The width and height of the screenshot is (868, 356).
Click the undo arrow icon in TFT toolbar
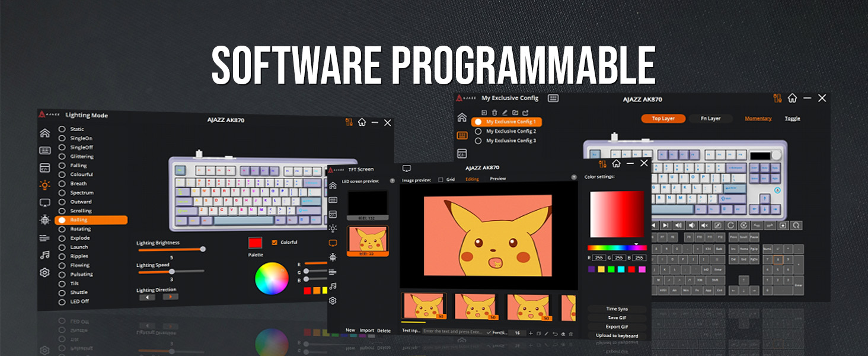click(x=555, y=333)
